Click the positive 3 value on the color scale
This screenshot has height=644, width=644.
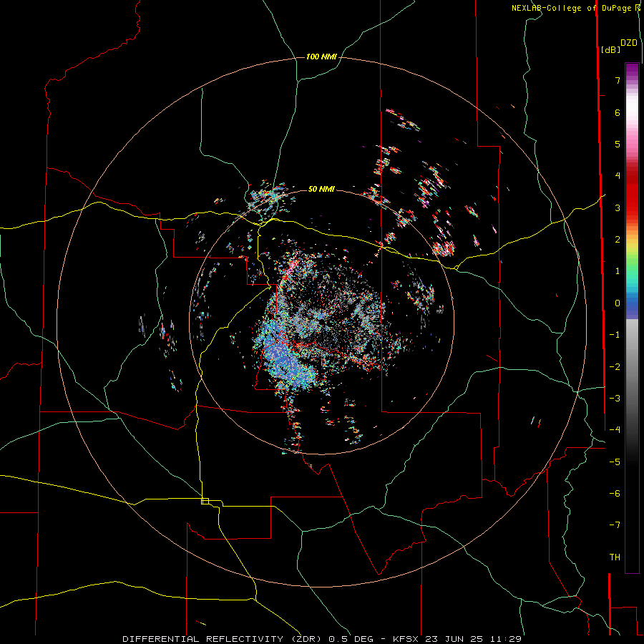coord(618,208)
